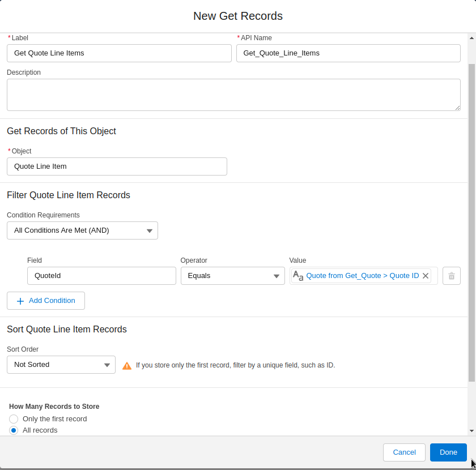
Task: Click the Object field showing Quote Line Item
Action: [116, 166]
